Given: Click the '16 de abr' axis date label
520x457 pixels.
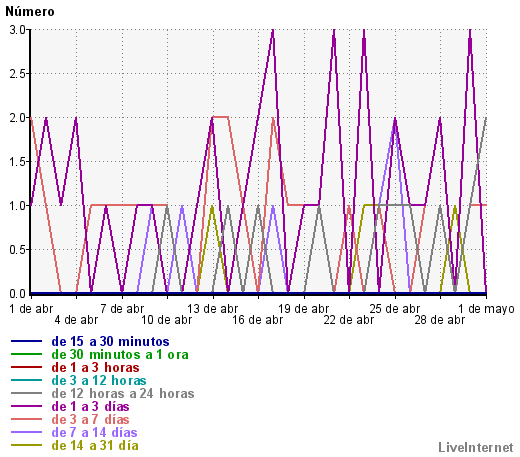Looking at the screenshot, I should pyautogui.click(x=258, y=320).
